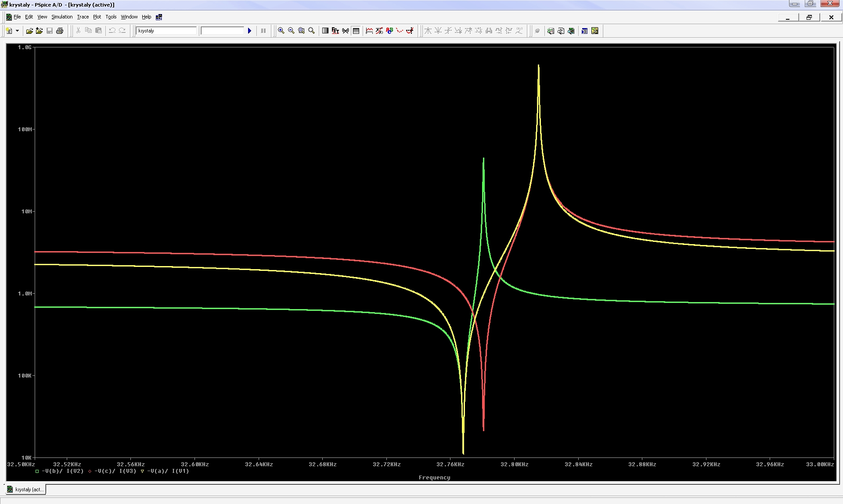Click the View Simulation Output File icon

(x=561, y=31)
